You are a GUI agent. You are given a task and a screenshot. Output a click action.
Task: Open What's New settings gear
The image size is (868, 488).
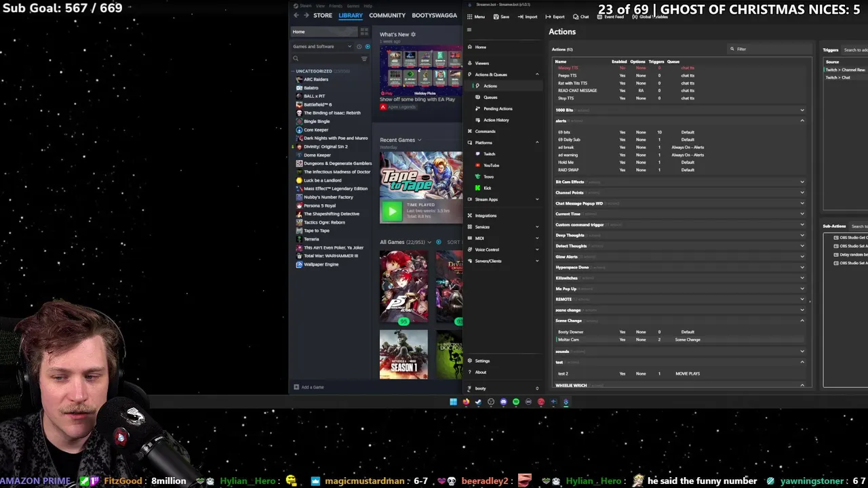413,35
